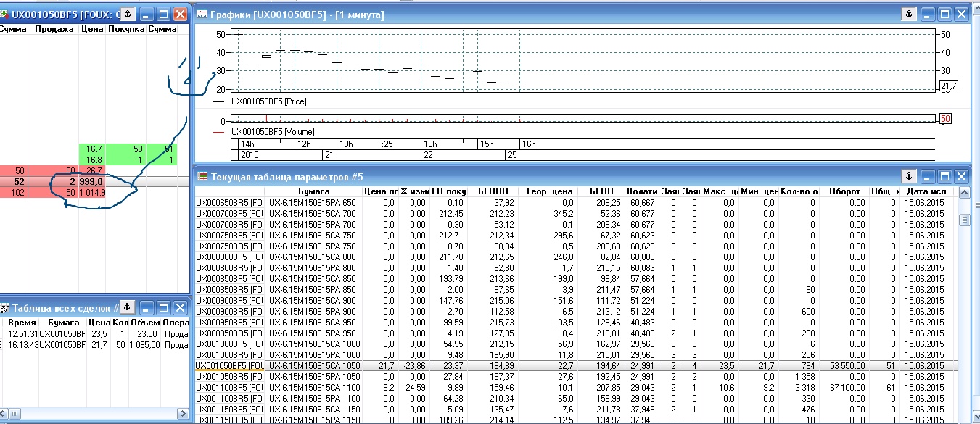Click the anchor pin in Таблица всех сделок
980x424 pixels.
[126, 307]
